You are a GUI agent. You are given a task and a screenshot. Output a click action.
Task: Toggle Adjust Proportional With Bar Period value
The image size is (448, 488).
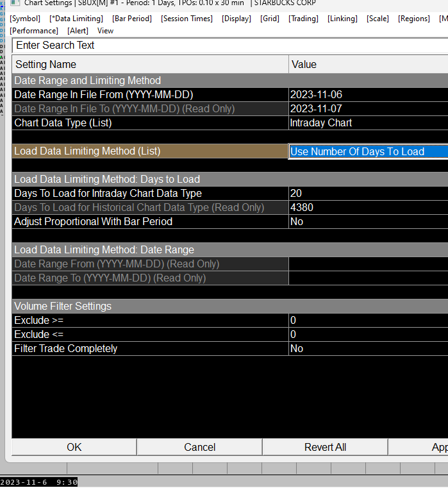point(369,222)
